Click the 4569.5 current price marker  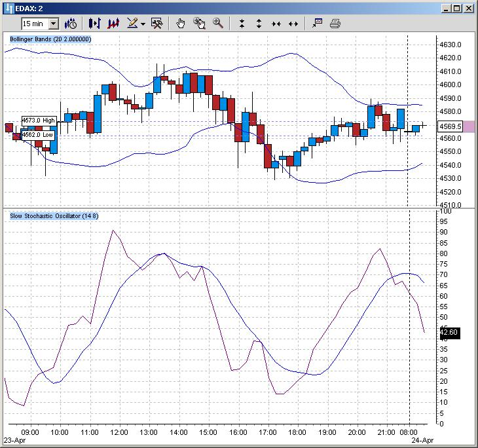point(450,126)
